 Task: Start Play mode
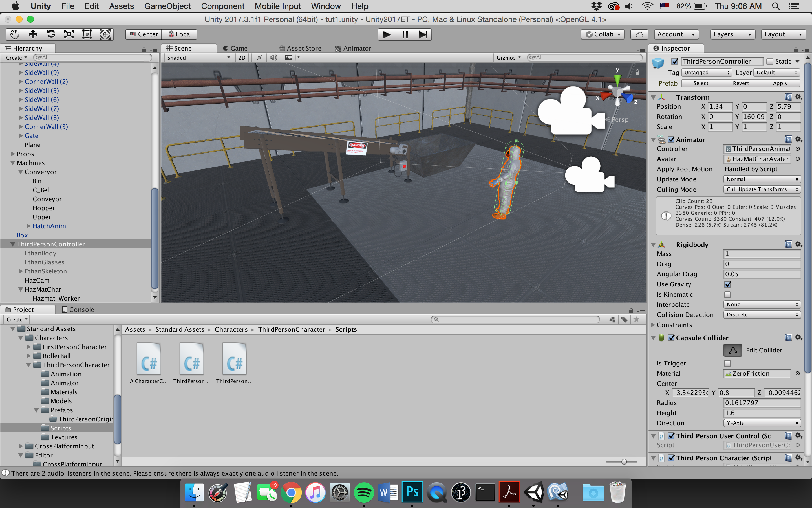(387, 34)
